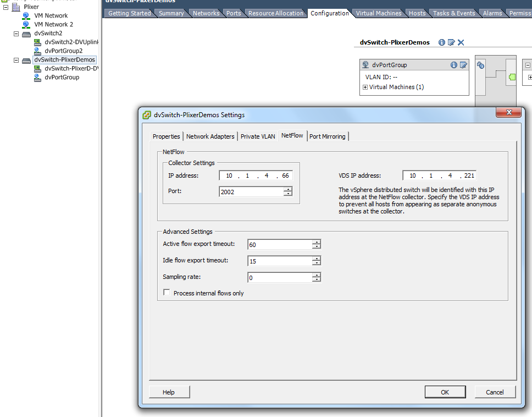Image resolution: width=532 pixels, height=417 pixels.
Task: Select VM Network 2 tree item
Action: tap(54, 24)
